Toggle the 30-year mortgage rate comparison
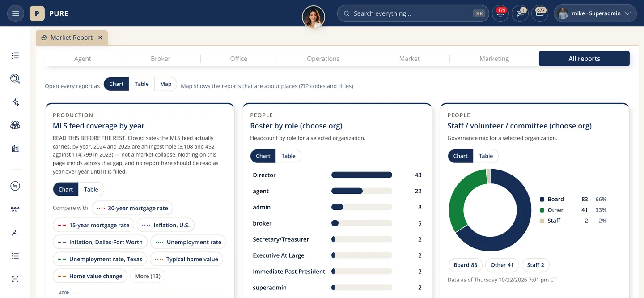This screenshot has width=644, height=298. (132, 208)
